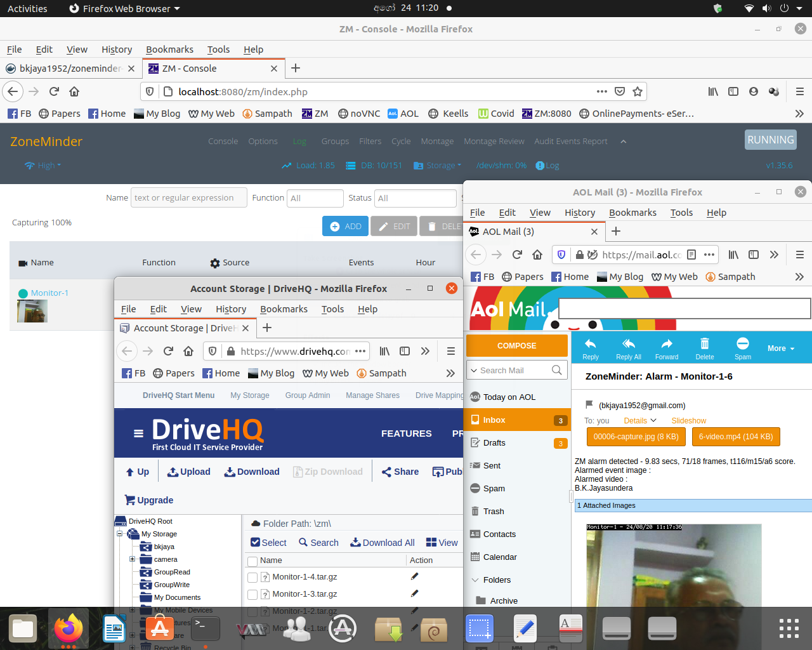Open History menu in DriveHQ Firefox window
Viewport: 812px width, 650px height.
pos(231,309)
